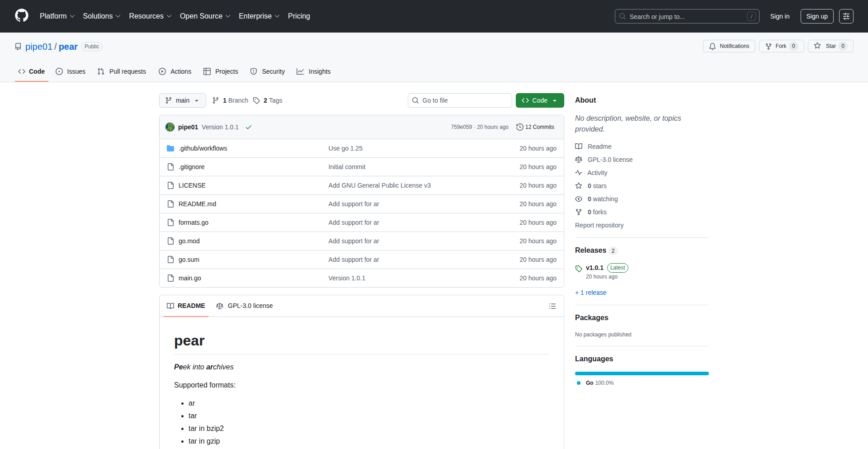
Task: Click the .gitignore file icon
Action: coord(170,167)
